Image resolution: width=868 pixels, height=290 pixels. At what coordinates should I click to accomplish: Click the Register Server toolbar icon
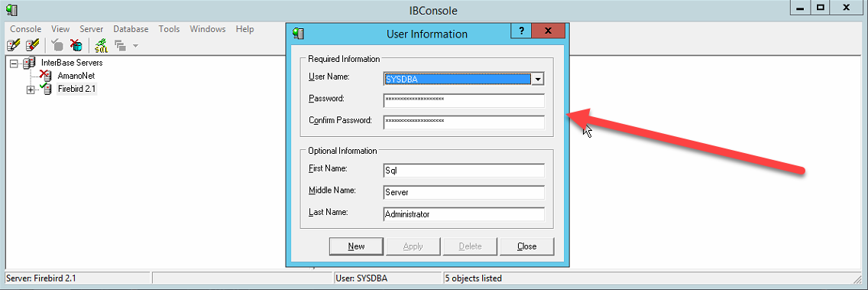[13, 45]
